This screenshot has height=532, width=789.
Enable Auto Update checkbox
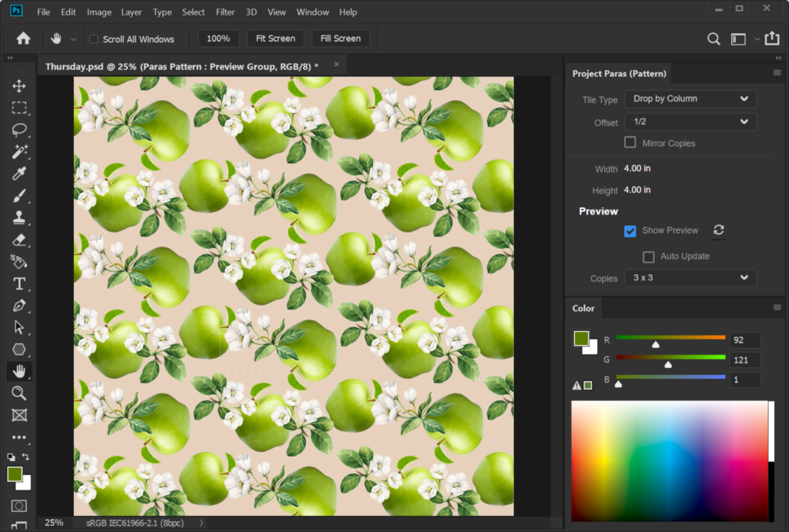649,257
